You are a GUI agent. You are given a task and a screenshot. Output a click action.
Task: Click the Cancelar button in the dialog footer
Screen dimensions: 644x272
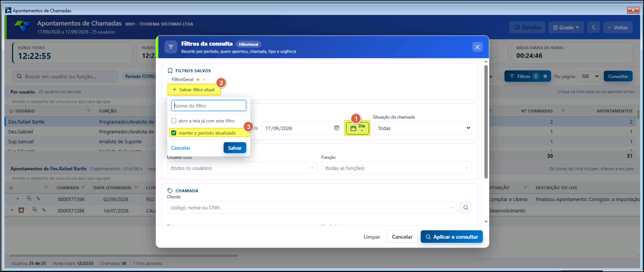[x=402, y=237]
